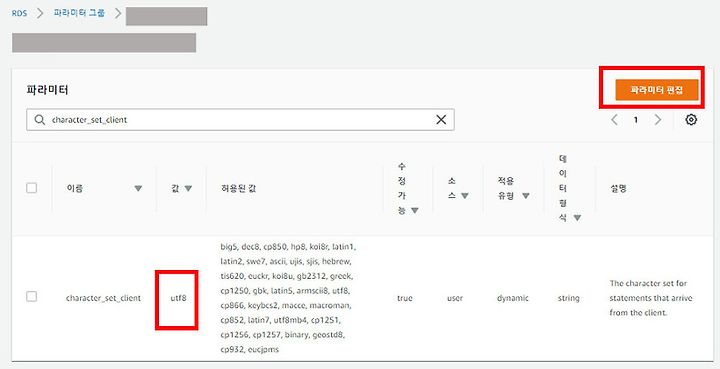
Task: Check the character_set_client row checkbox
Action: (32, 296)
